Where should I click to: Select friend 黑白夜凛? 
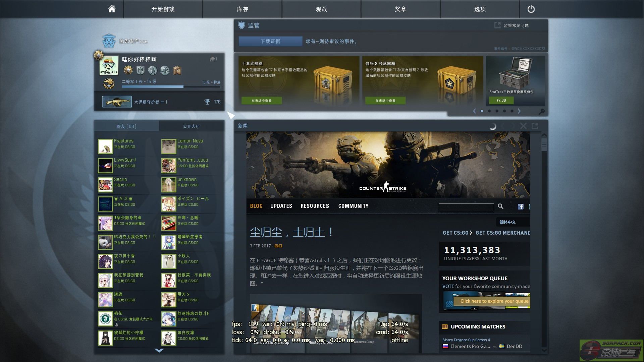coord(192,338)
